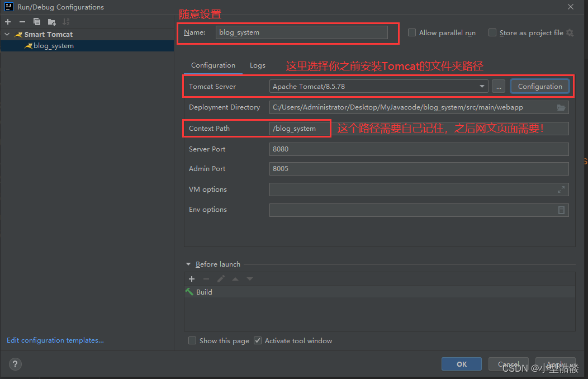Close the Run/Debug Configurations dialog
588x379 pixels.
pos(570,7)
